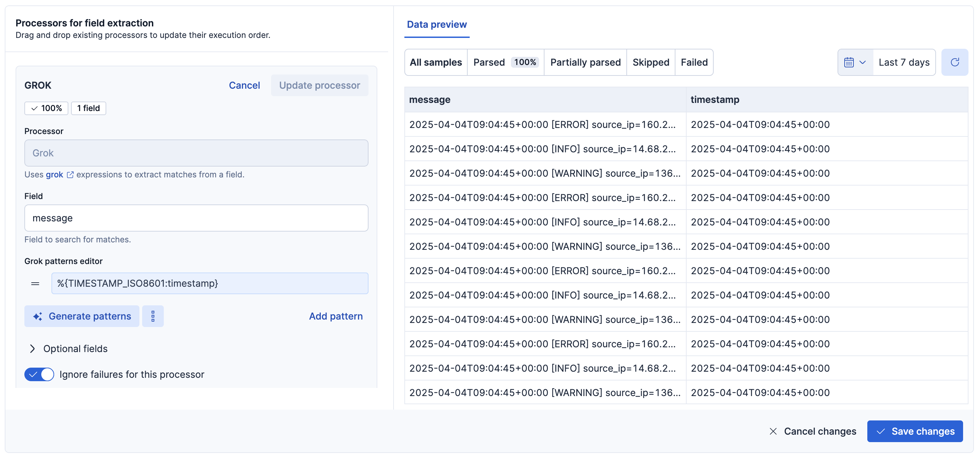Open the calendar date quick menu
This screenshot has height=457, width=980.
point(854,62)
